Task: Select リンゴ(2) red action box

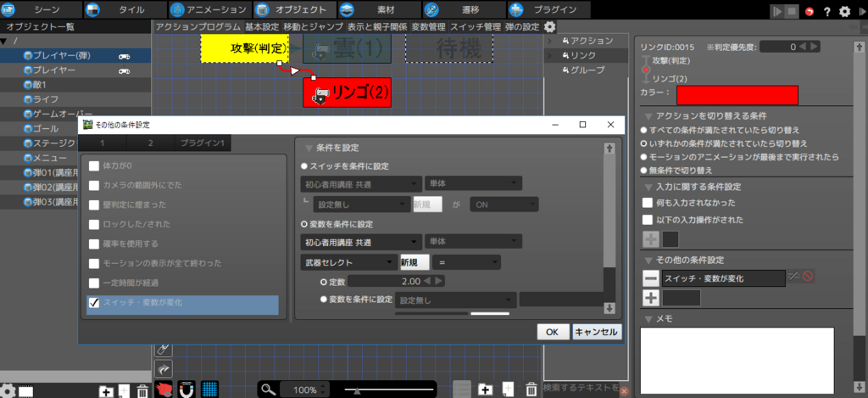Action: click(x=347, y=92)
